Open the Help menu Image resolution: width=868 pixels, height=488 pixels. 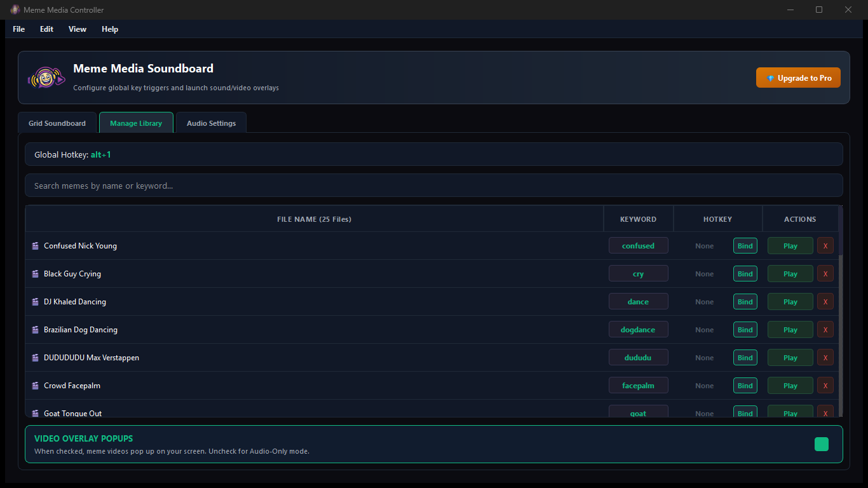(x=110, y=29)
